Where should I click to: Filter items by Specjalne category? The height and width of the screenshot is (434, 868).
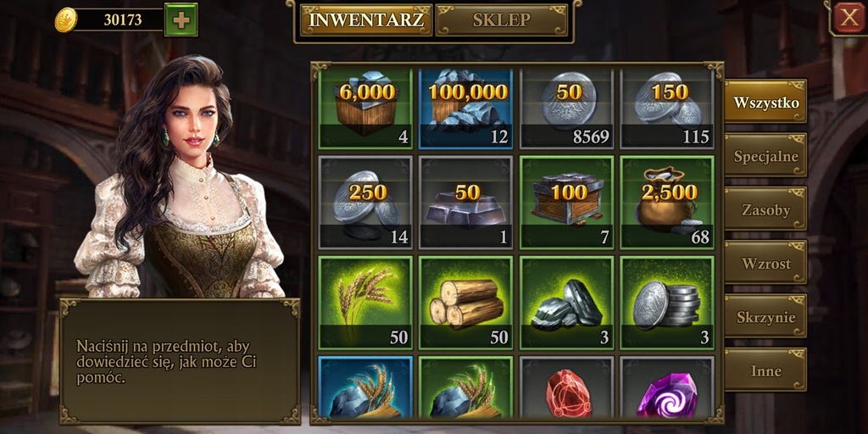(765, 156)
